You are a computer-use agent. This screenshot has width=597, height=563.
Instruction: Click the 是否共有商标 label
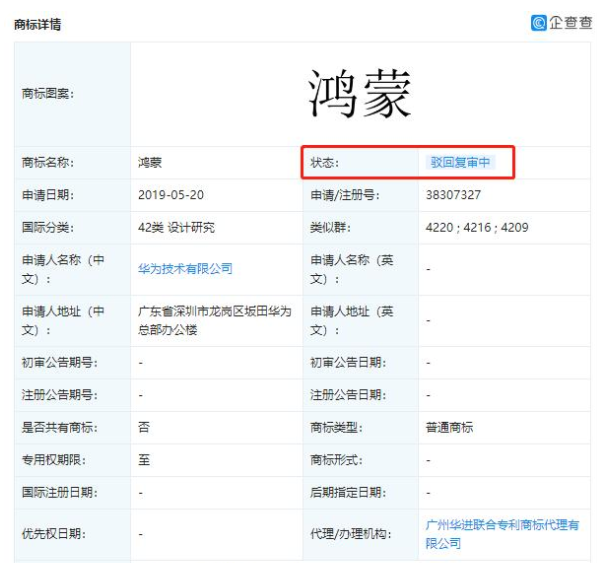59,427
